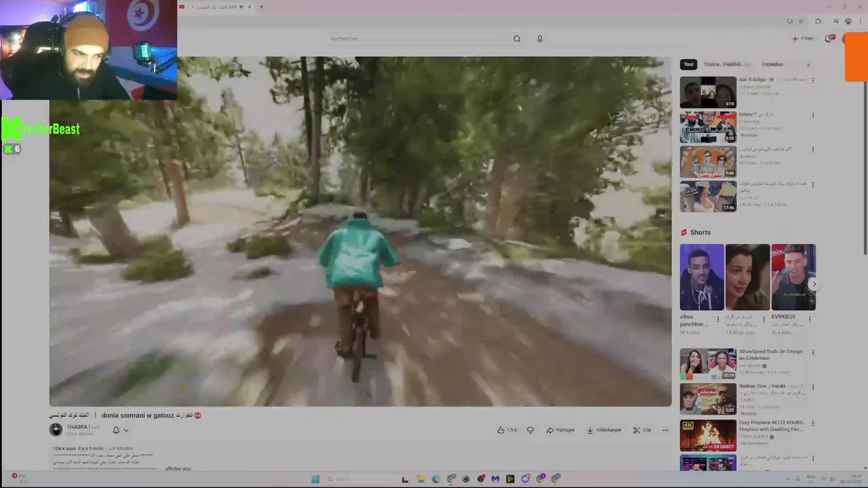Open a new browser tab with plus

pyautogui.click(x=261, y=7)
